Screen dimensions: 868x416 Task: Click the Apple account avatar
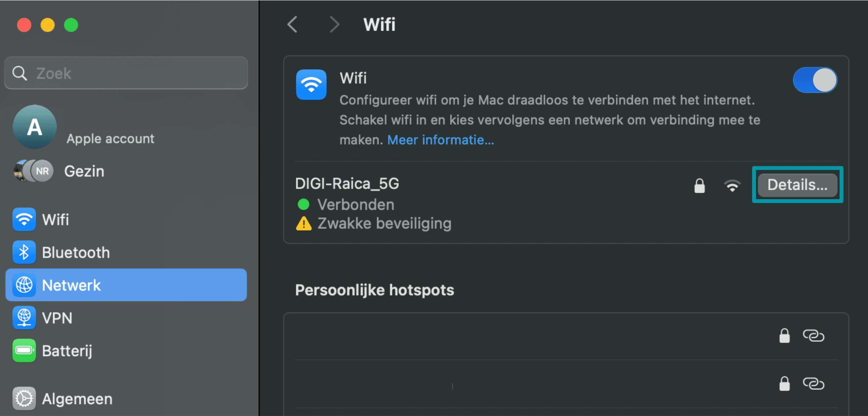tap(34, 127)
